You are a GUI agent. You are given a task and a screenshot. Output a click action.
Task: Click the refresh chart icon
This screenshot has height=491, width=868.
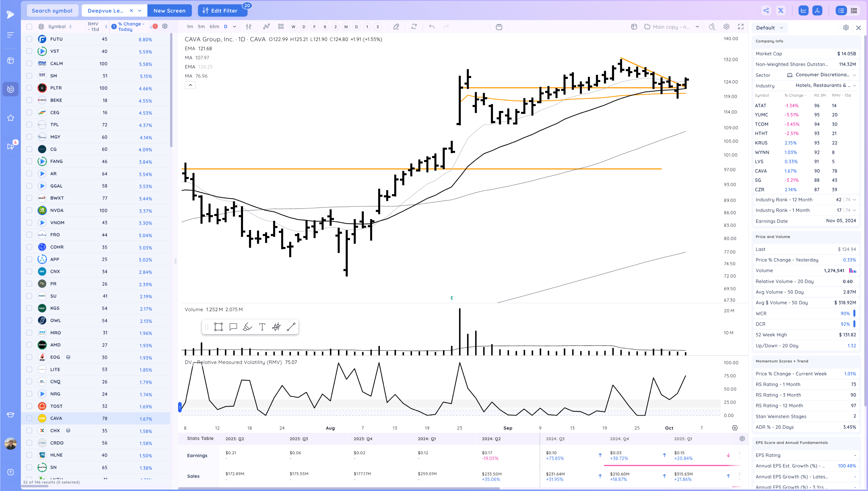coord(414,27)
